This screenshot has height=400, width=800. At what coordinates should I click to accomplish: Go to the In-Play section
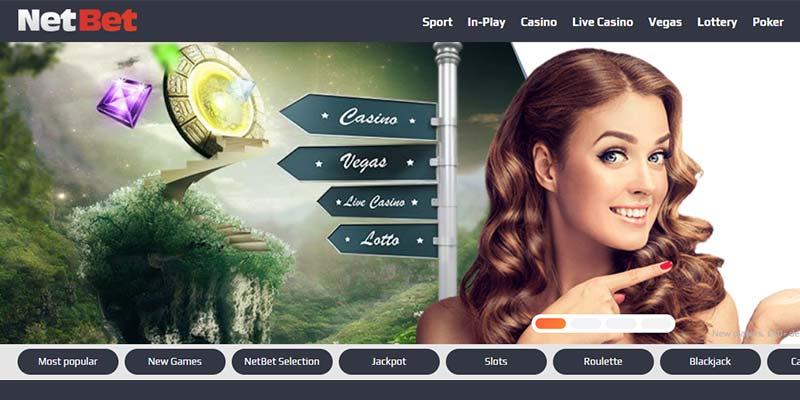[x=486, y=22]
